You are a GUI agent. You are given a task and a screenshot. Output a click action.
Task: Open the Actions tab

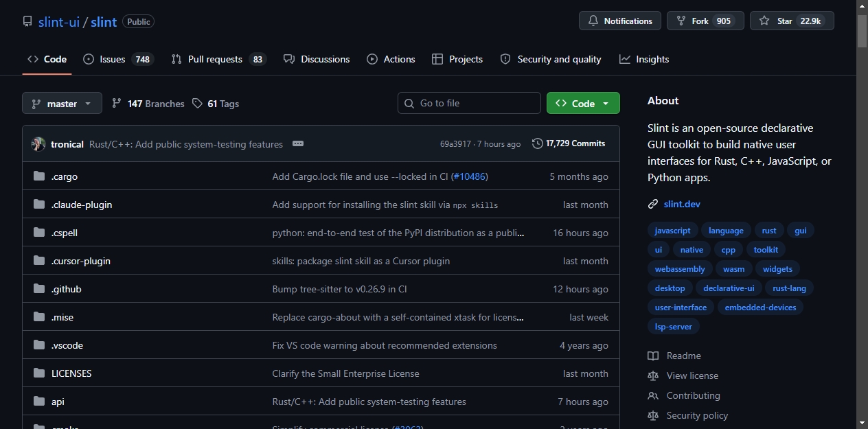click(391, 59)
